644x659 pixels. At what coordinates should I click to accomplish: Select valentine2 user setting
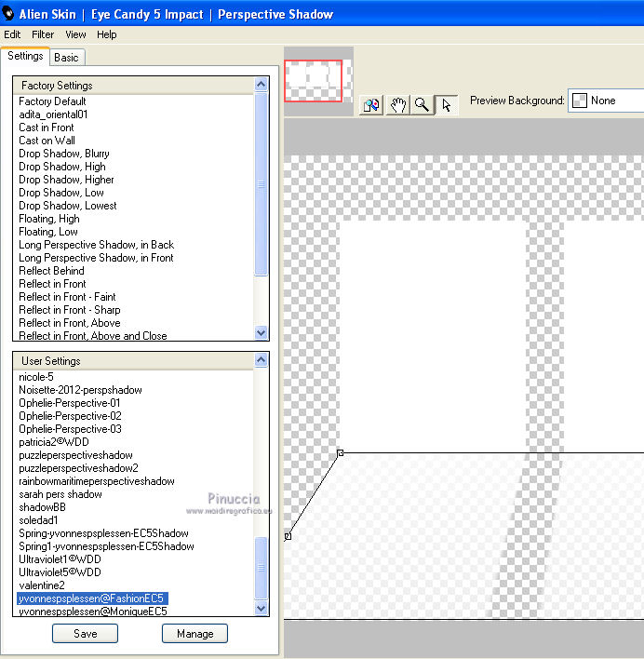point(42,585)
